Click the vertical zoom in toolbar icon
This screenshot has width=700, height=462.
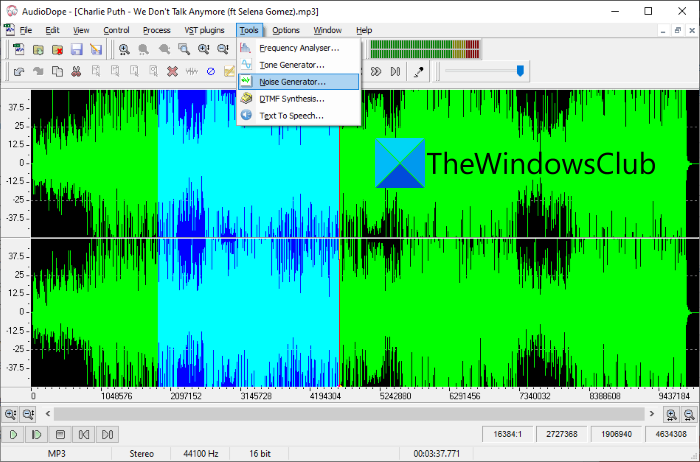point(203,49)
